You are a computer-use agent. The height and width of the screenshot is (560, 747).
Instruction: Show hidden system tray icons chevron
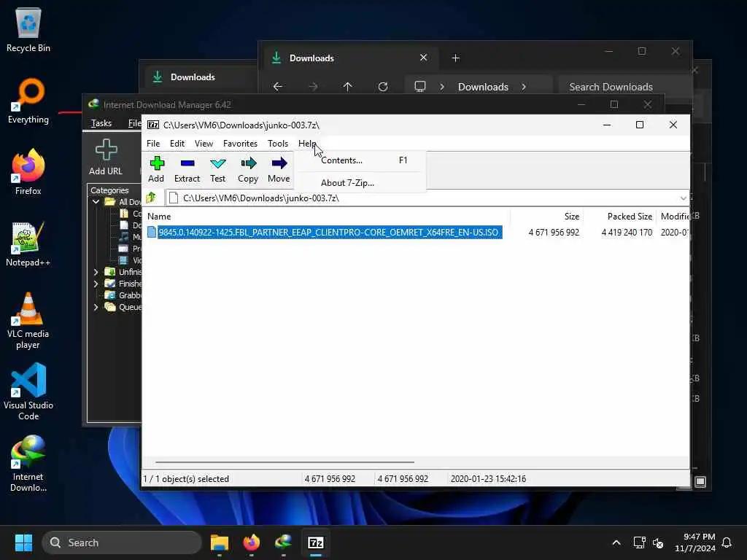616,542
